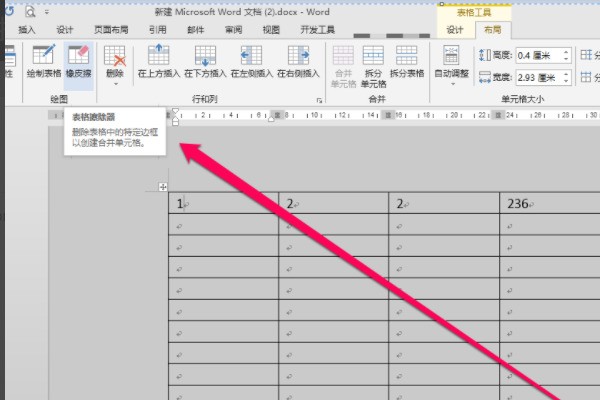Click table cell containing 236
The width and height of the screenshot is (600, 400).
(x=549, y=203)
